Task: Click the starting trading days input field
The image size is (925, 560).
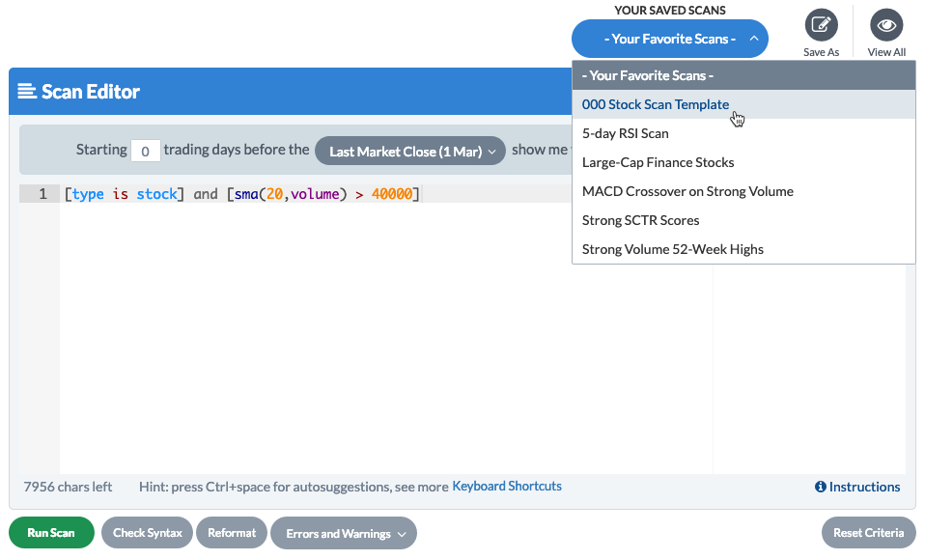Action: 145,151
